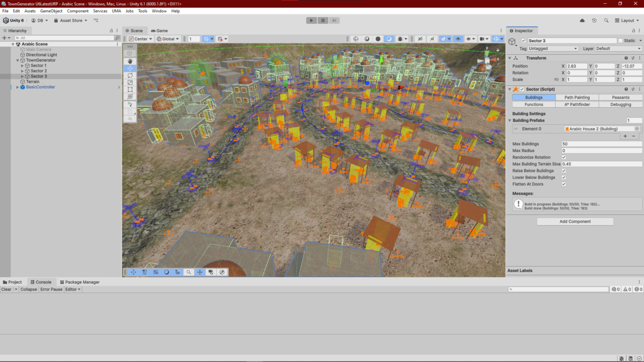
Task: Start Play mode with the Play button
Action: coord(311,20)
